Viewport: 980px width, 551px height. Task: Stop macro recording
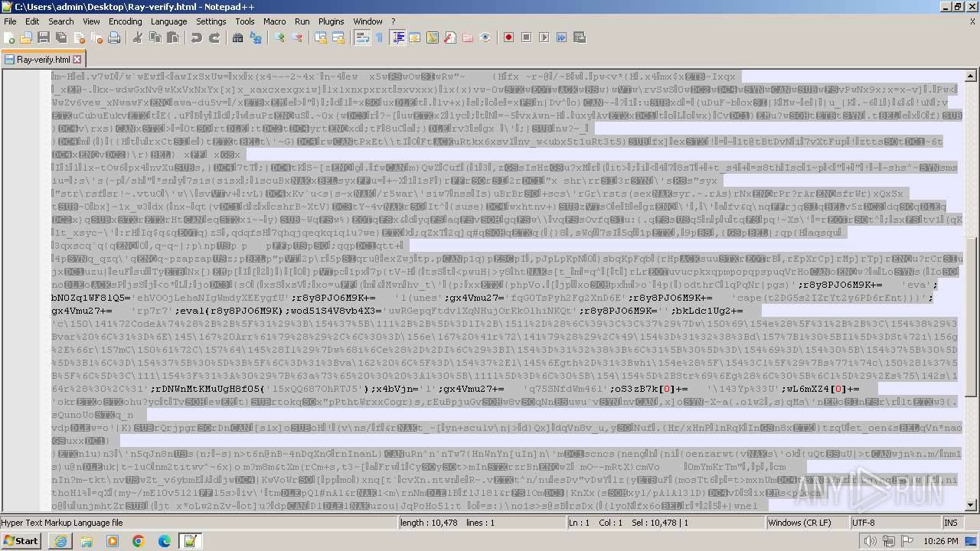[x=527, y=37]
